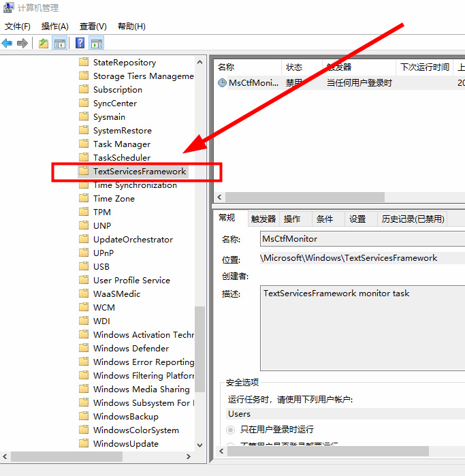465x476 pixels.
Task: Click the Forward arrow toolbar icon
Action: (22, 44)
